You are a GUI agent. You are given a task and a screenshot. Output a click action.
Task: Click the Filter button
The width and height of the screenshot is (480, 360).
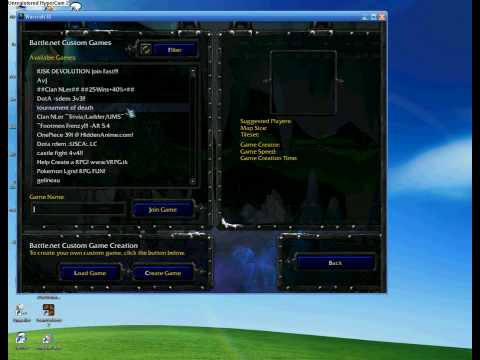(174, 50)
